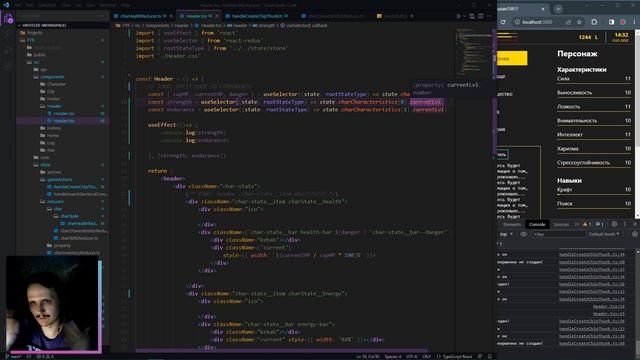The width and height of the screenshot is (640, 360).
Task: Select Header.tsx in the file tree
Action: pos(64,121)
